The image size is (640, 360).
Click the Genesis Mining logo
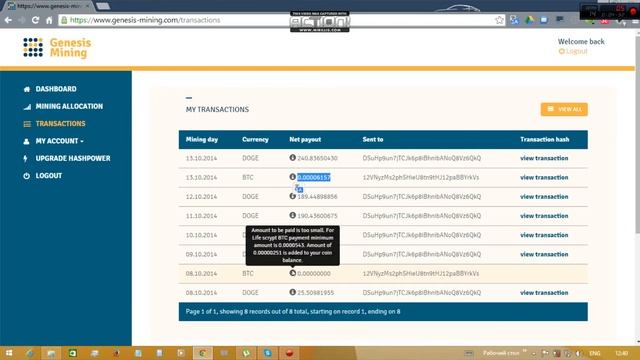click(x=57, y=48)
